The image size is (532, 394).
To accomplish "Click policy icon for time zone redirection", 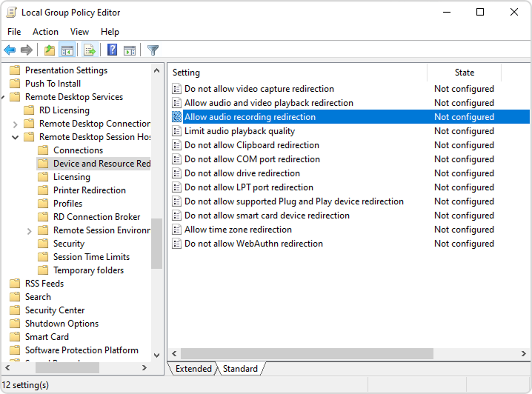I will coord(177,230).
